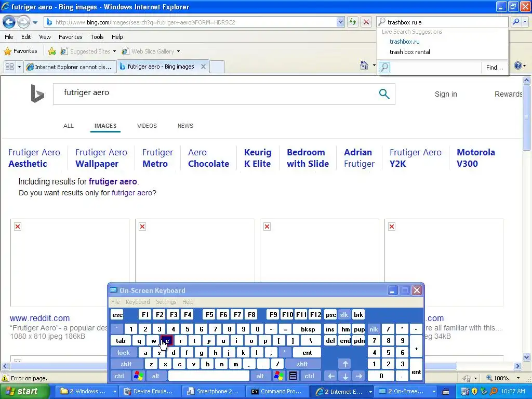Click the Back navigation arrow
Image resolution: width=532 pixels, height=399 pixels.
(x=9, y=22)
